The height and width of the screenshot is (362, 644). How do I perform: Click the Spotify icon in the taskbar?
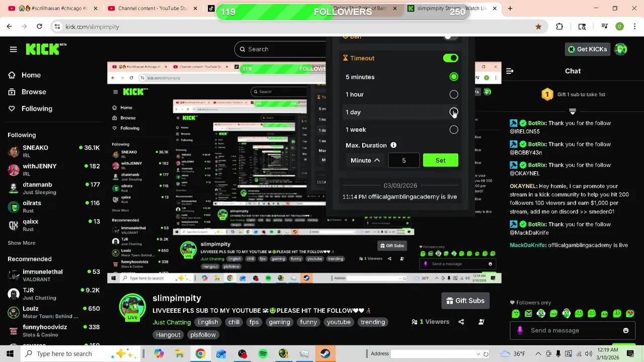click(263, 354)
